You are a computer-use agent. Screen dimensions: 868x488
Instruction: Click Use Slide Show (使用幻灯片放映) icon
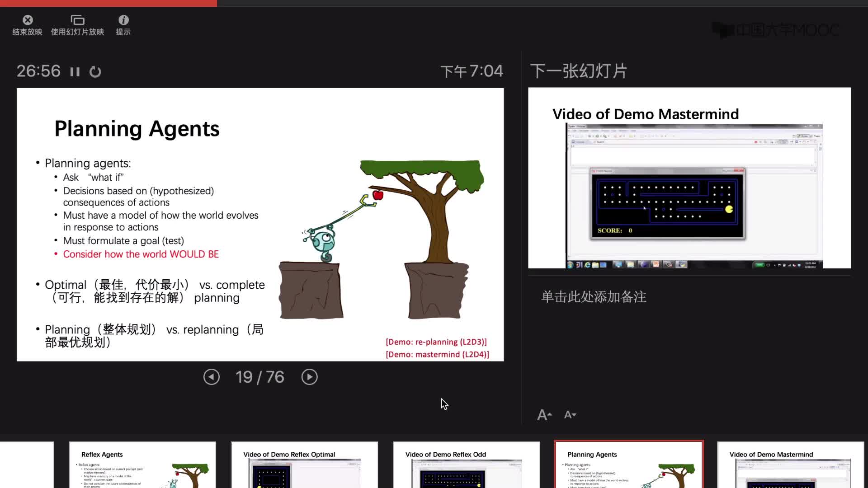pos(77,20)
